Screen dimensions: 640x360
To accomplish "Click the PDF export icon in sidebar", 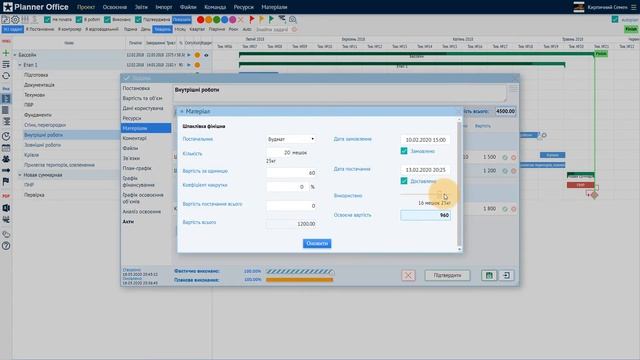I will pos(6,196).
